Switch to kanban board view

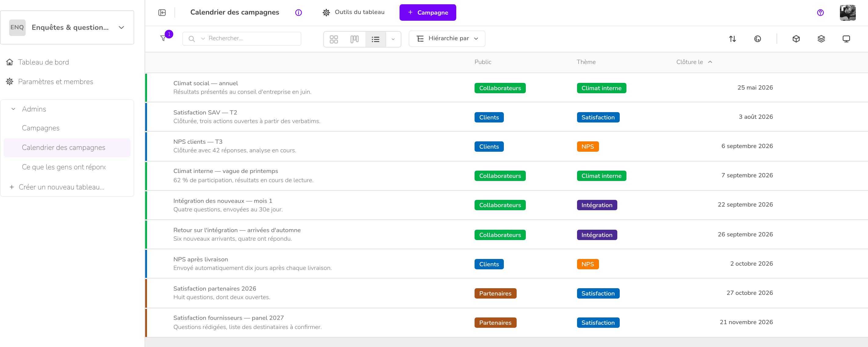[x=354, y=39]
